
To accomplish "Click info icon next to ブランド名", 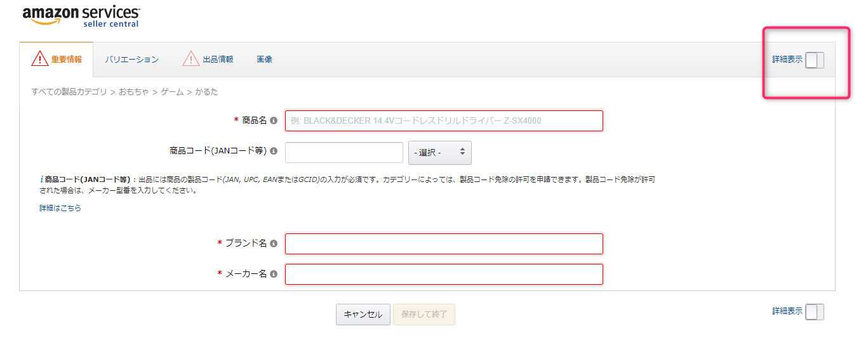I will (274, 244).
